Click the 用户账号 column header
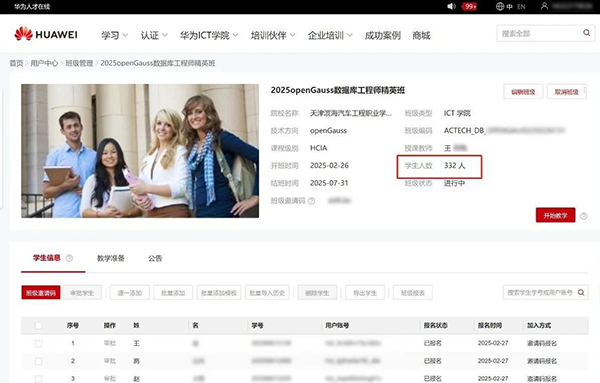 [x=337, y=326]
